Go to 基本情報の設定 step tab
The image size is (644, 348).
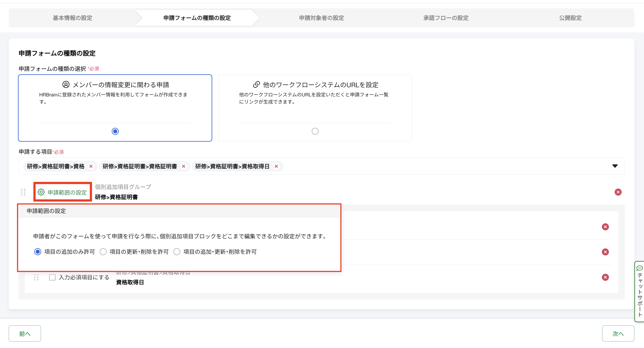(x=73, y=18)
